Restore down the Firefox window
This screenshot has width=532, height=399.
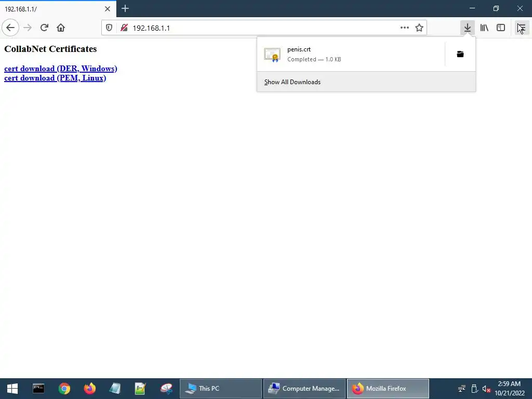point(496,8)
